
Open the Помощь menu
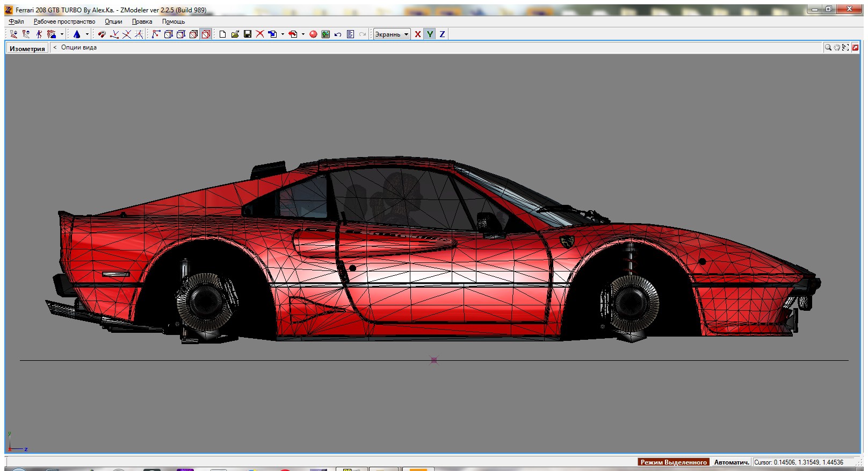pyautogui.click(x=173, y=22)
